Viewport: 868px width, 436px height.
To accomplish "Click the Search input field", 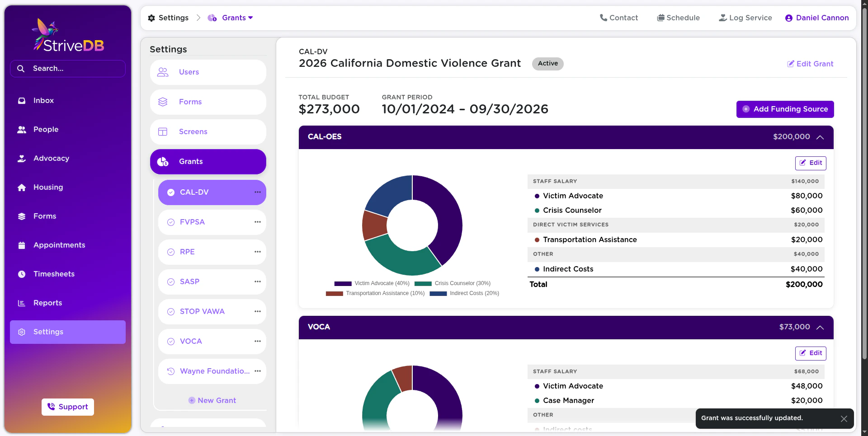I will point(68,69).
